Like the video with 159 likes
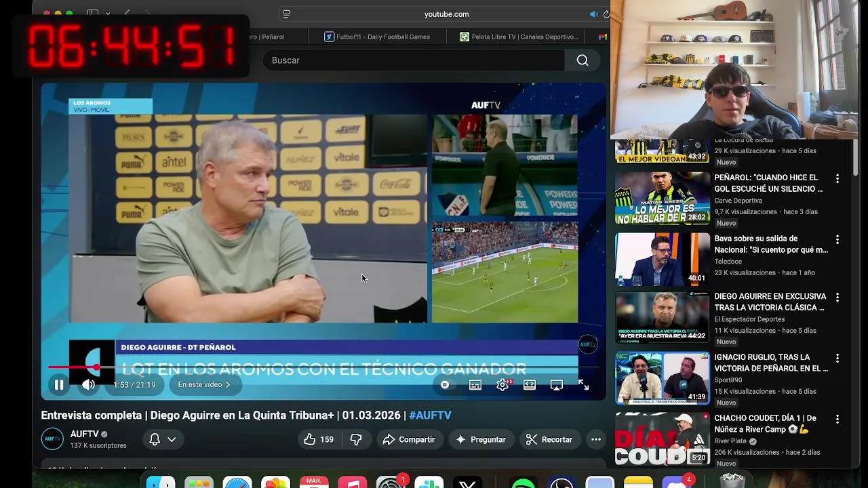 tap(319, 439)
